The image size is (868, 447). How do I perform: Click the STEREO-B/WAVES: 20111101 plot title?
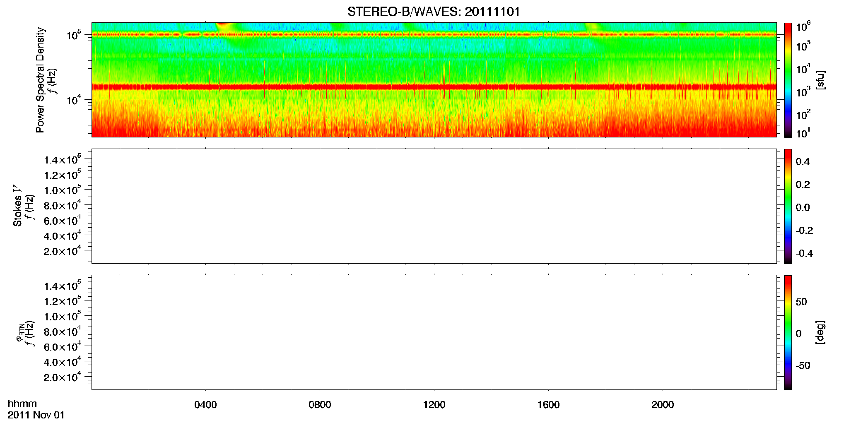coord(434,12)
